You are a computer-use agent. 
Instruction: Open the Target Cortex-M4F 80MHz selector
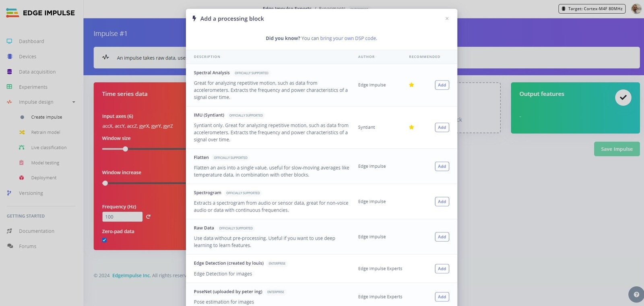tap(592, 8)
